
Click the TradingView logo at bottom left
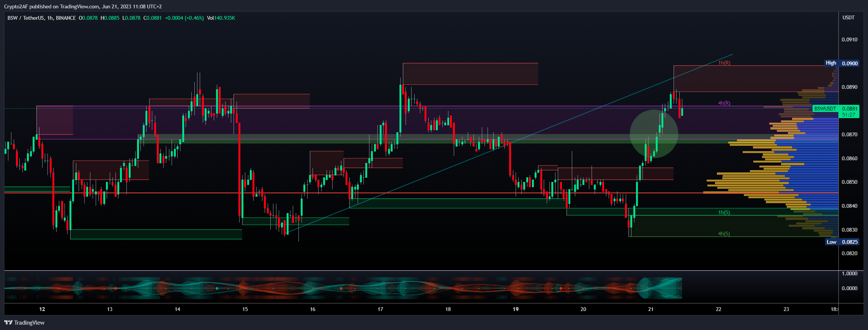(24, 323)
